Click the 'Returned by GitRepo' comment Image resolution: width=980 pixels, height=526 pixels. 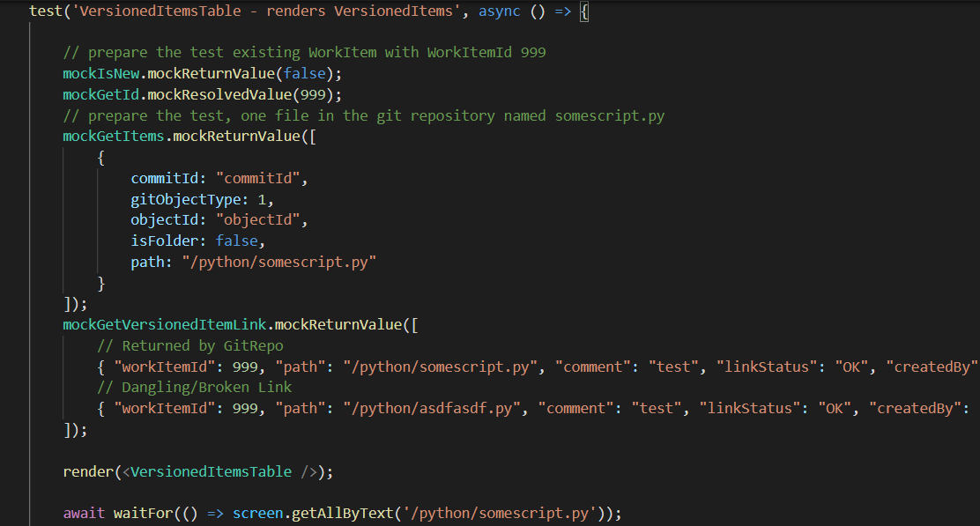pos(189,346)
